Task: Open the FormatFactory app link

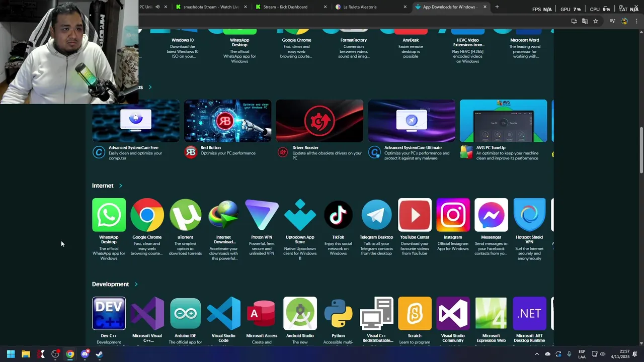Action: (x=354, y=40)
